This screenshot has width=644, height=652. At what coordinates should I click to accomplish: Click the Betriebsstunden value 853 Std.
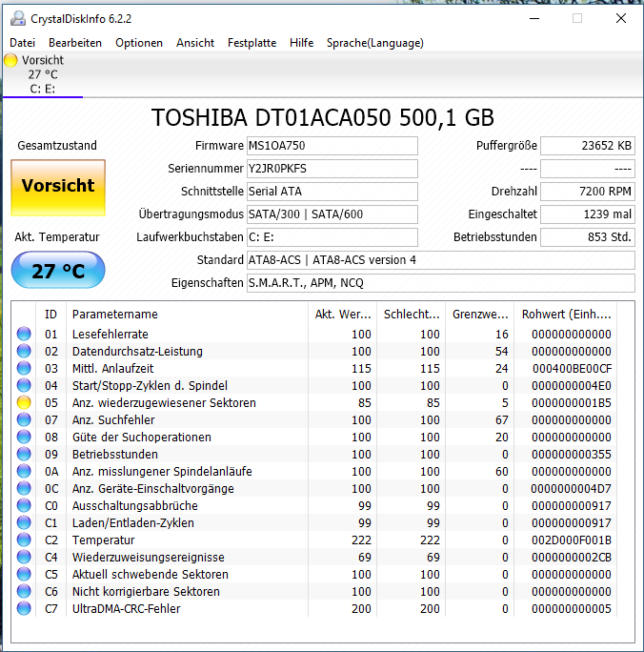point(588,237)
